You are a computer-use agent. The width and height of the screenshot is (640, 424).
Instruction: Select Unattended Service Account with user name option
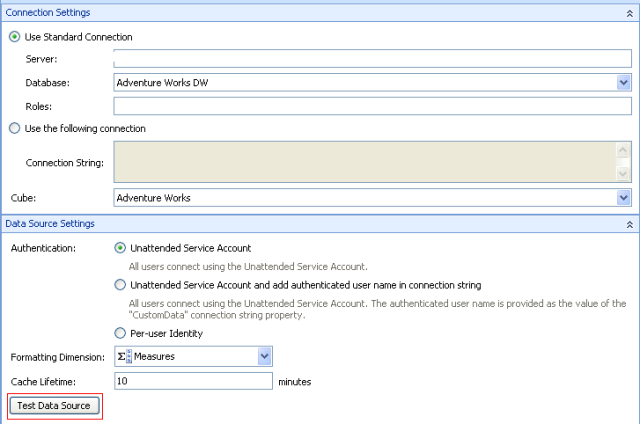pos(120,285)
